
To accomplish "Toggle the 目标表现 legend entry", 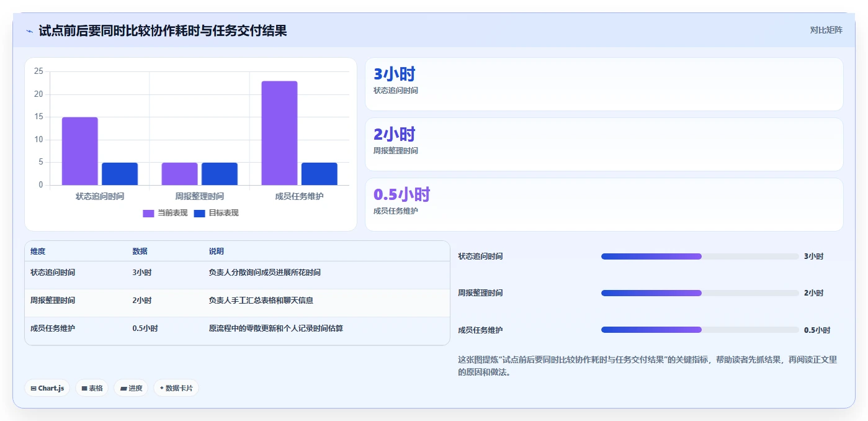I will pyautogui.click(x=216, y=213).
